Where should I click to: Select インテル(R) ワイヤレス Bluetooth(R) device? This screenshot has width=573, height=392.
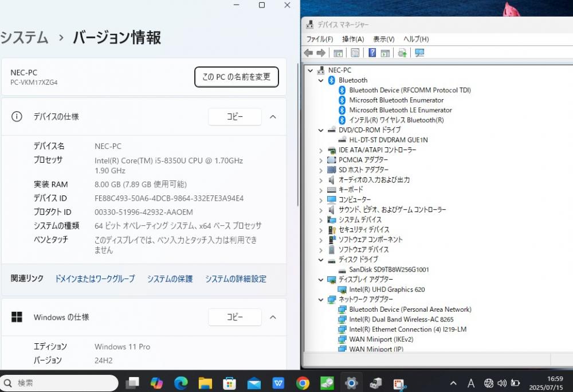pyautogui.click(x=396, y=120)
